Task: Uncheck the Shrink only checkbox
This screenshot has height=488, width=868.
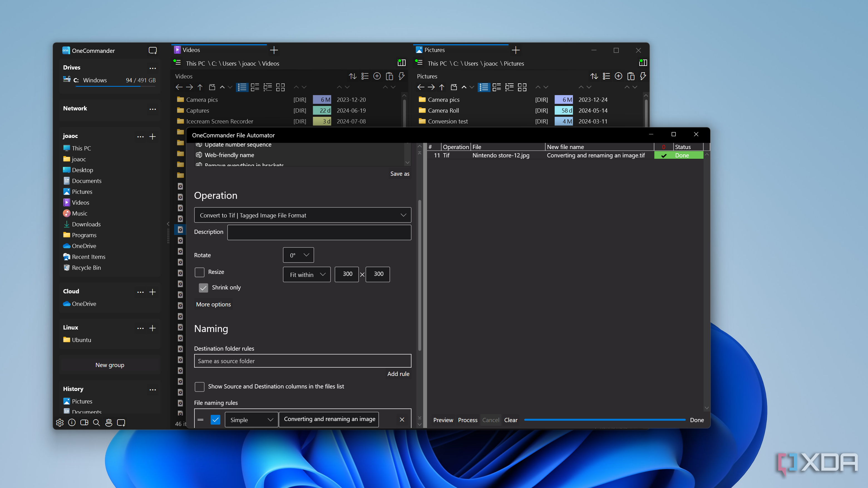Action: coord(203,288)
